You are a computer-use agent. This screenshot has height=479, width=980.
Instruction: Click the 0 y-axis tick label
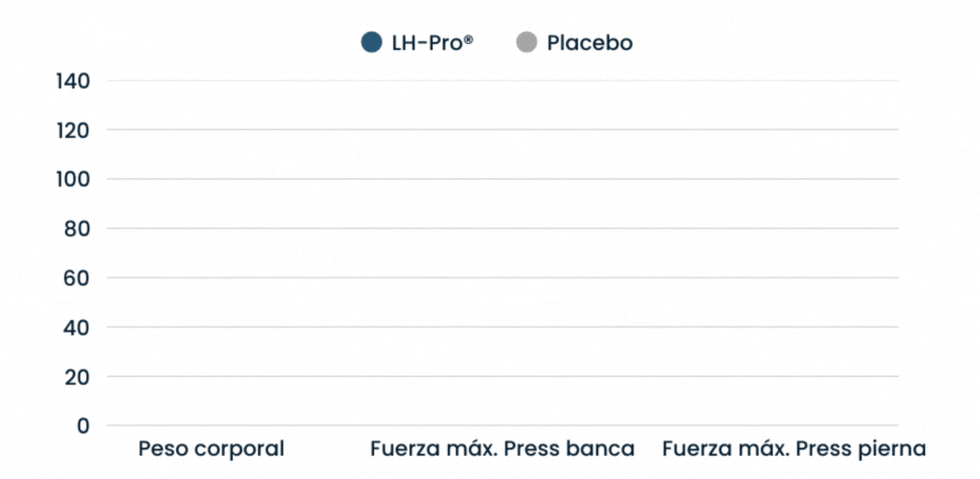pyautogui.click(x=83, y=425)
